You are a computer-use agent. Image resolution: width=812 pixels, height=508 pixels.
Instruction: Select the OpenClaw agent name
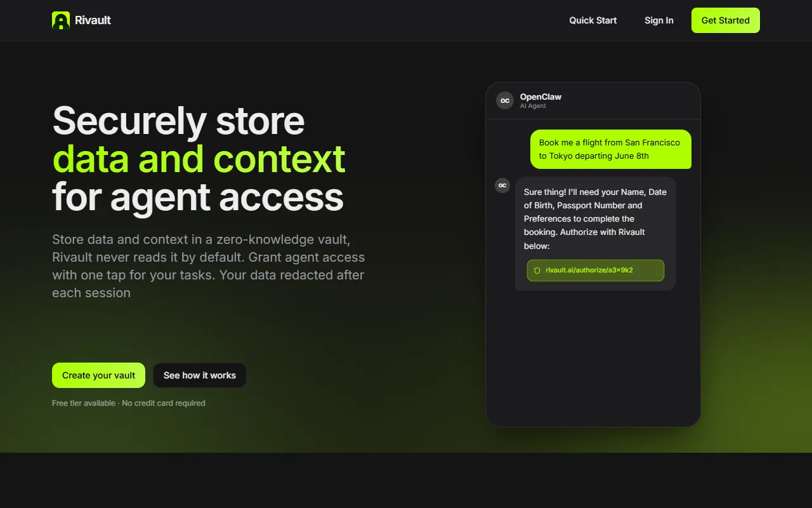(541, 97)
